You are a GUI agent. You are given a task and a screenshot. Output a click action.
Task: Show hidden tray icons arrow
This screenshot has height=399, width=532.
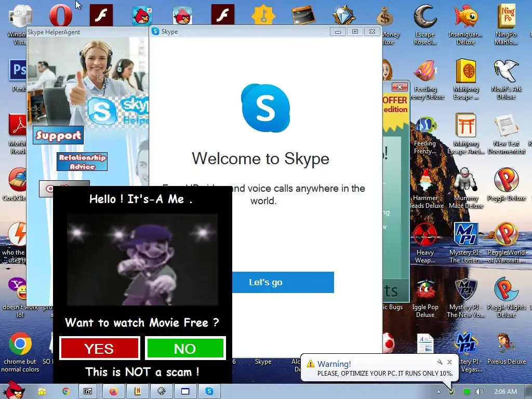point(438,392)
